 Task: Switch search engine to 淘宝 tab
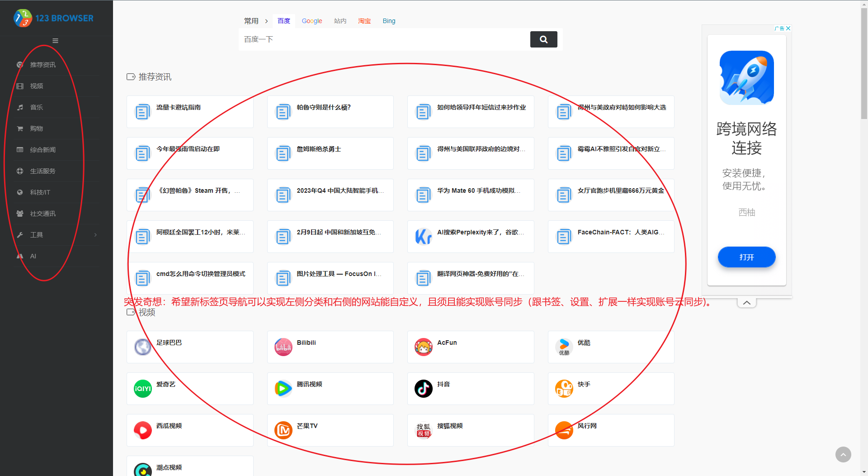(x=364, y=21)
